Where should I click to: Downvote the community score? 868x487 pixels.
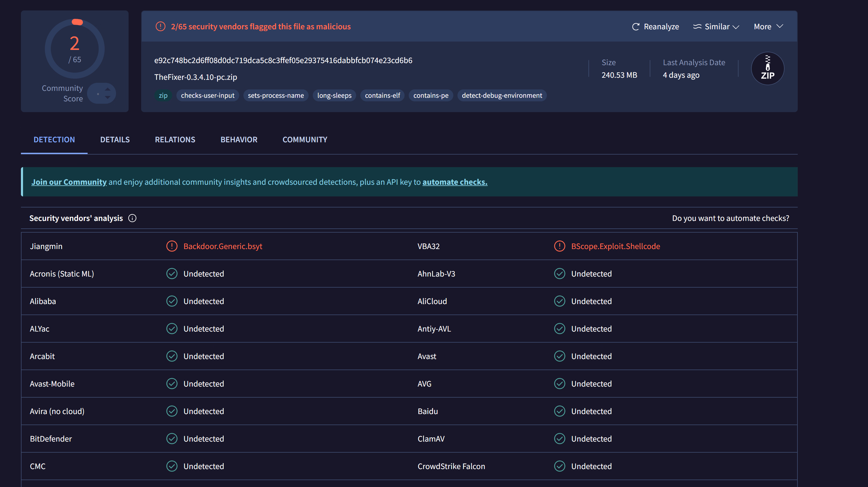(107, 97)
